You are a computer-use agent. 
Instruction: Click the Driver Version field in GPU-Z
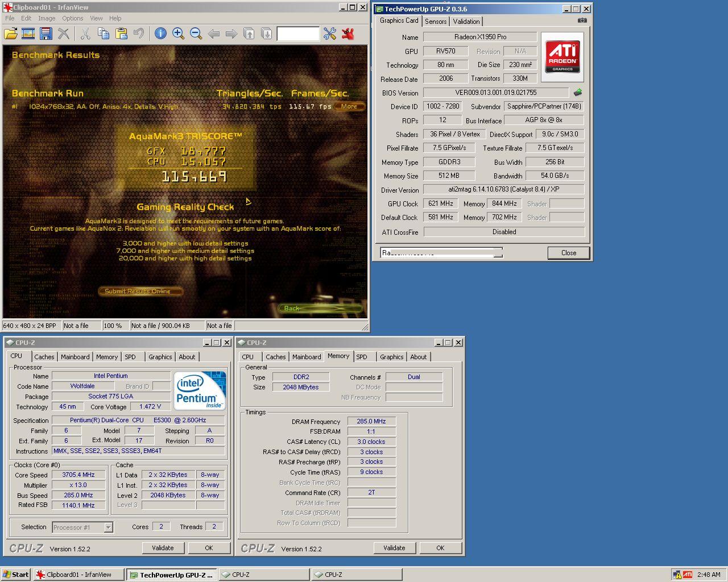coord(504,189)
